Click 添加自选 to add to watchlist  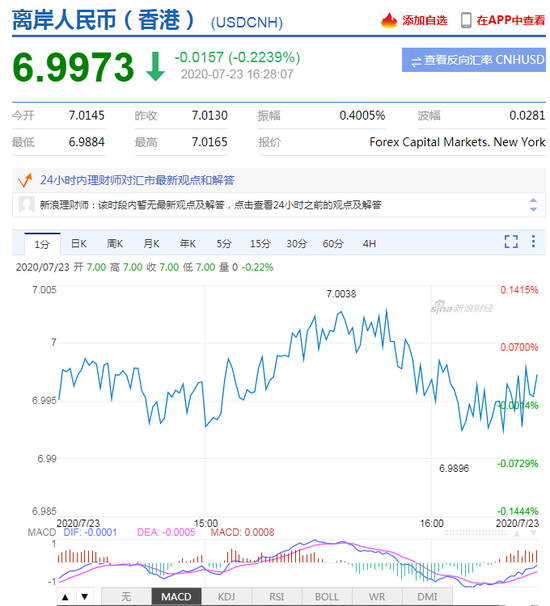424,20
